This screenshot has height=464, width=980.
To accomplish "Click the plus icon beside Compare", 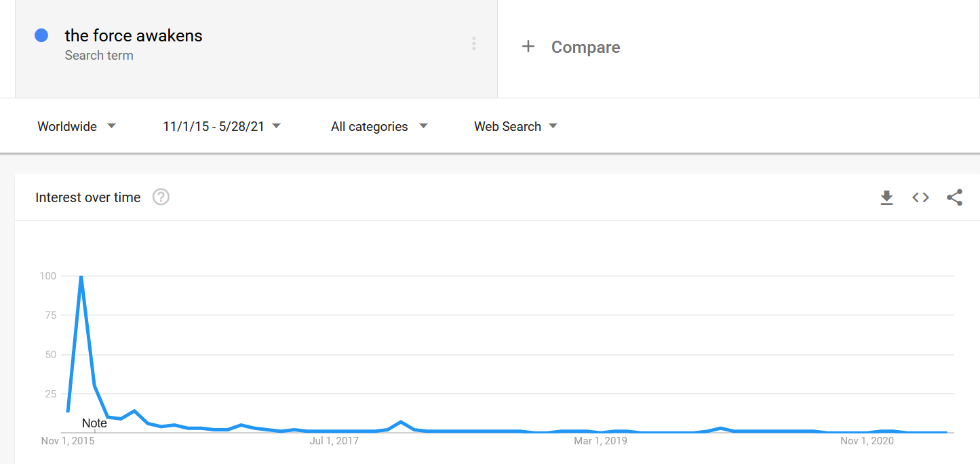I will coord(528,47).
